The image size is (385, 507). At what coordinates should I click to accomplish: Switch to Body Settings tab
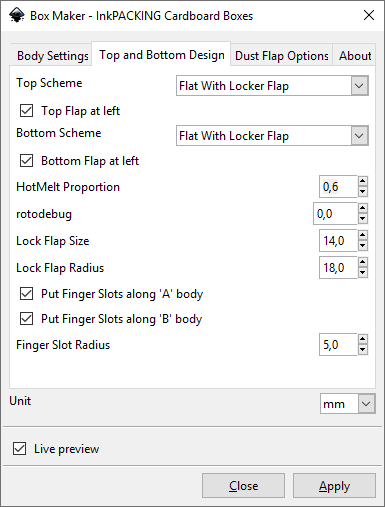51,55
